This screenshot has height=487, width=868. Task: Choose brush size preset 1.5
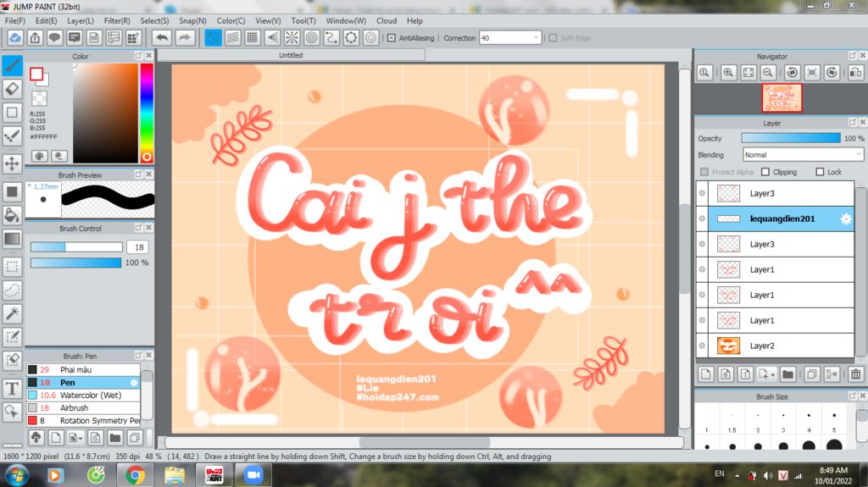(x=732, y=421)
